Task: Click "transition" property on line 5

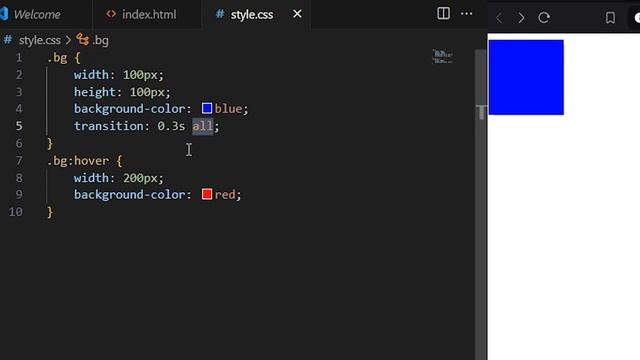Action: (x=108, y=126)
